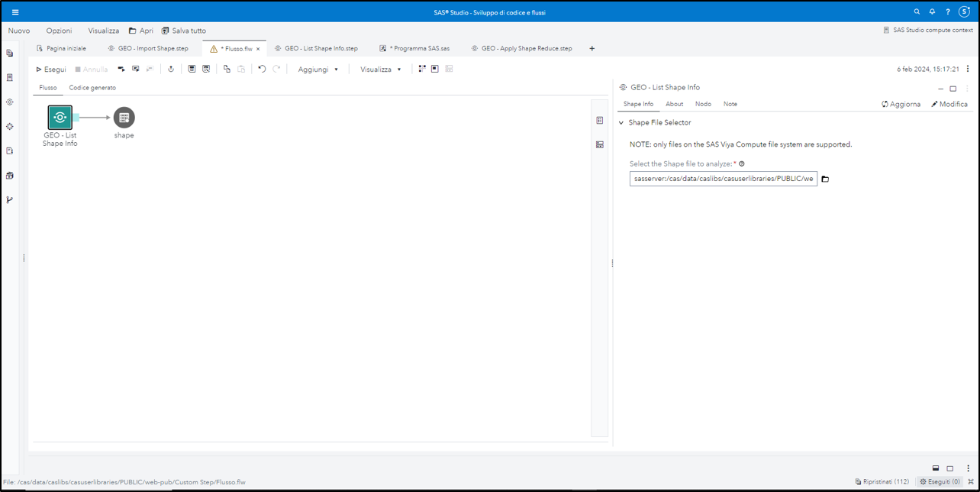Click help icon beside shape file label
980x492 pixels.
tap(742, 163)
